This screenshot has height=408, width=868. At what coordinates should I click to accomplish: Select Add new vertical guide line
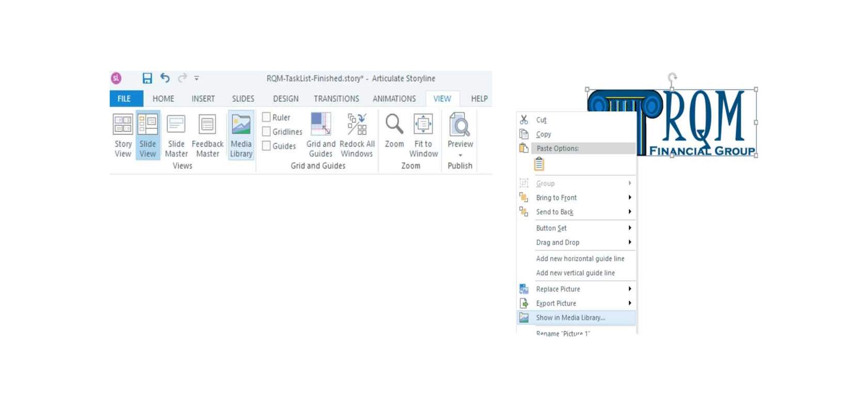[x=576, y=273]
